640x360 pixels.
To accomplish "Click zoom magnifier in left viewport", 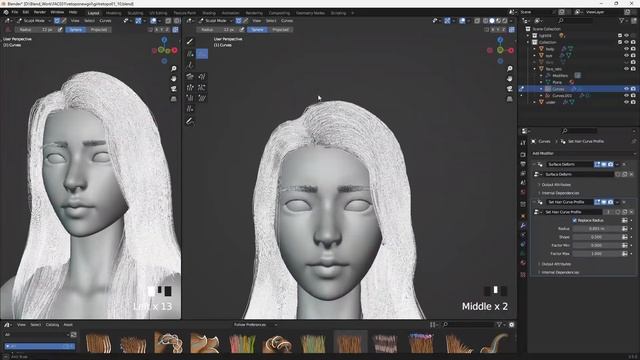I will [173, 69].
